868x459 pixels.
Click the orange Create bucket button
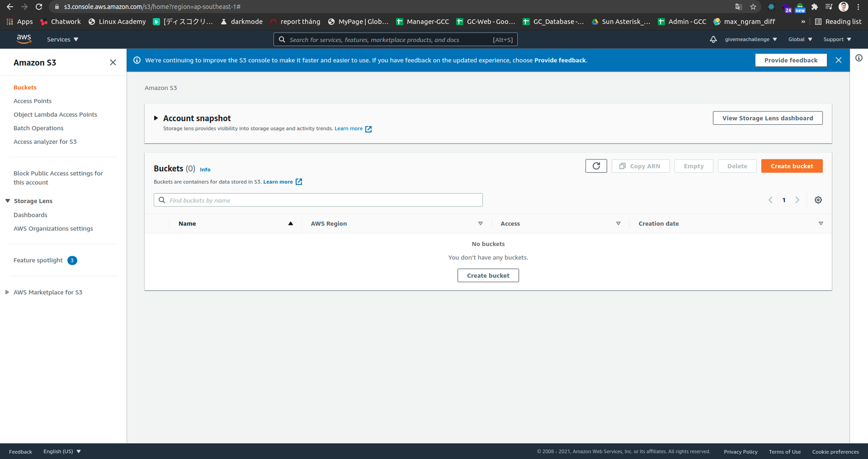pos(792,166)
